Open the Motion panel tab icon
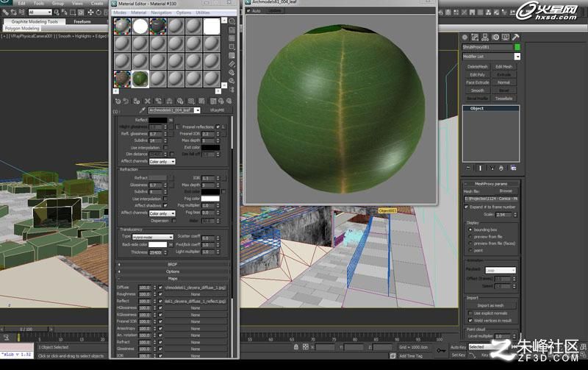This screenshot has width=588, height=370. 495,38
